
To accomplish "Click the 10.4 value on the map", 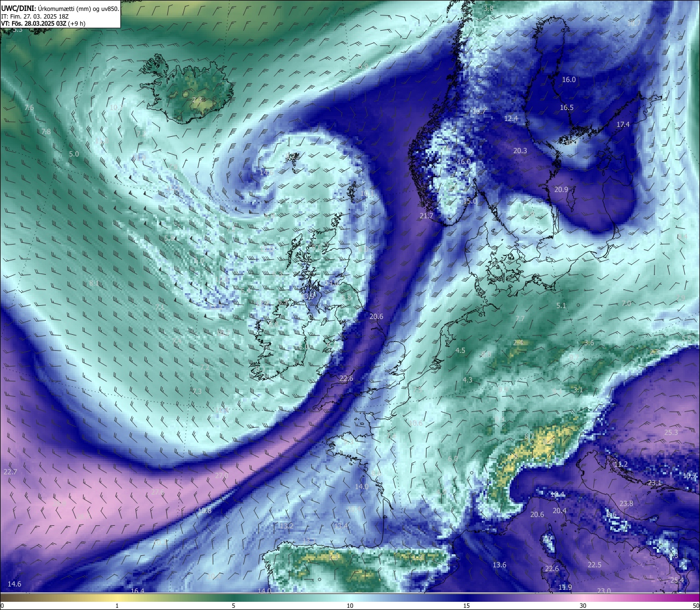I will pyautogui.click(x=558, y=494).
